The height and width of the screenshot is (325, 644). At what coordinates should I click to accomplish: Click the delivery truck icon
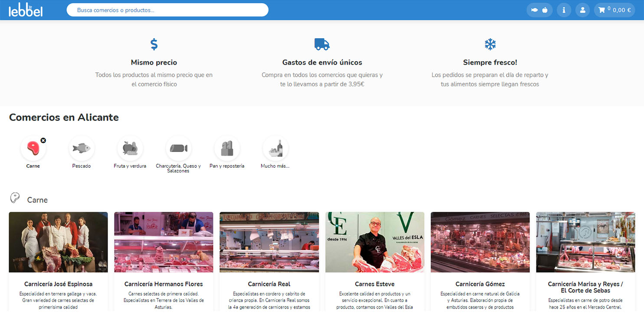(x=322, y=44)
